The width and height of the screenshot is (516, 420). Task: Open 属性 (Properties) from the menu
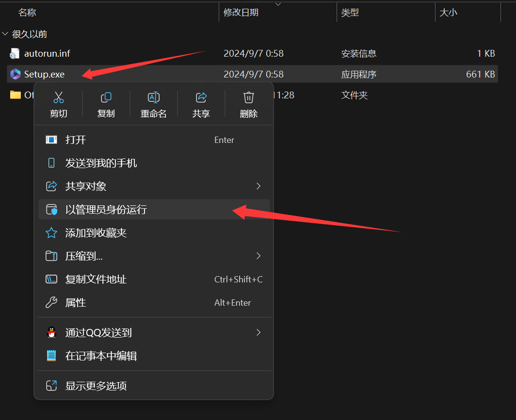point(76,303)
